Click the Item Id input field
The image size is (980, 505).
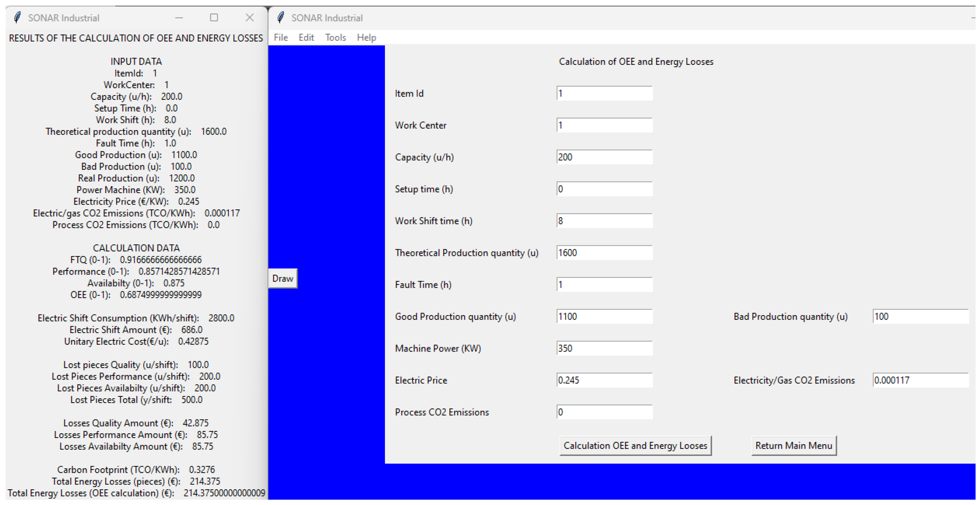pos(604,93)
